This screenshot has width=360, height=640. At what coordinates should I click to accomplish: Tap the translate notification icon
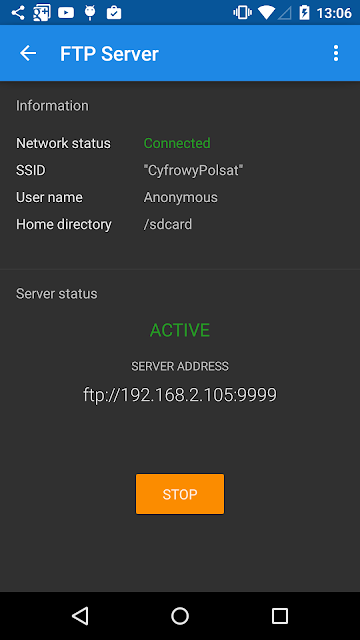pyautogui.click(x=42, y=13)
